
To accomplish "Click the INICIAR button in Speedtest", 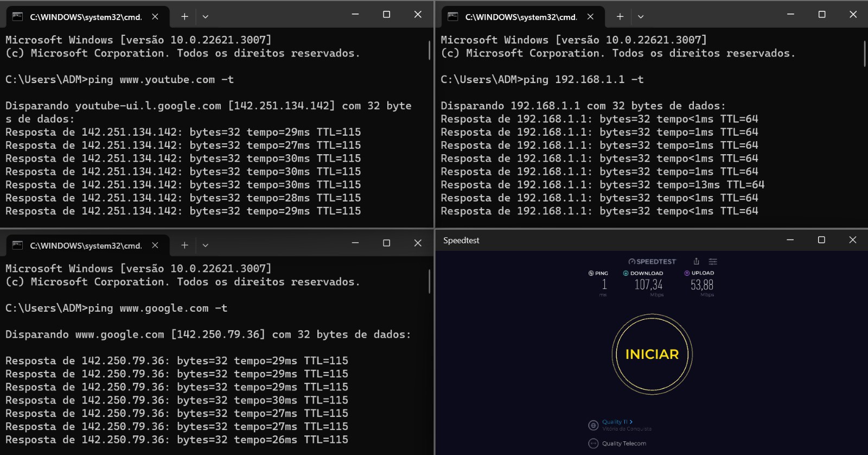I will click(x=652, y=355).
